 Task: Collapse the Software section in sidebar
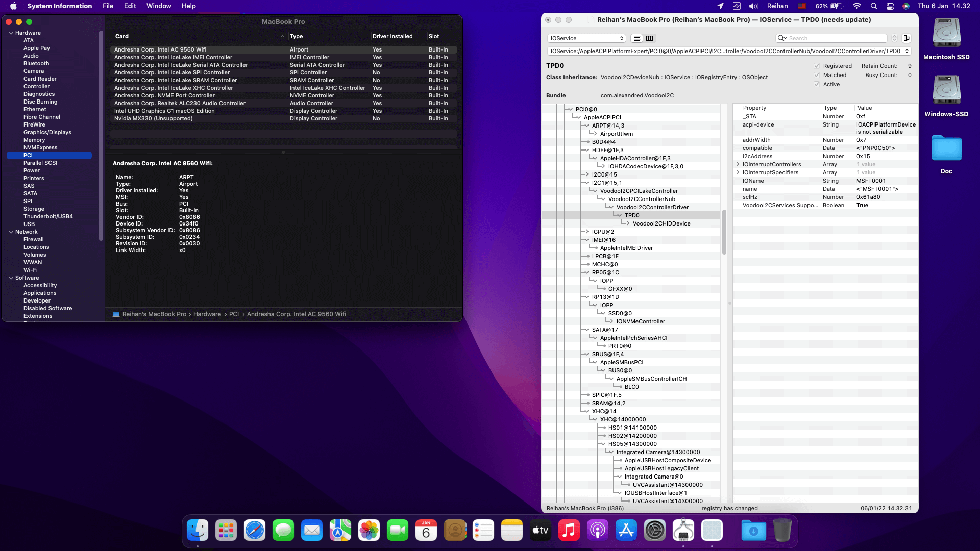coord(11,278)
